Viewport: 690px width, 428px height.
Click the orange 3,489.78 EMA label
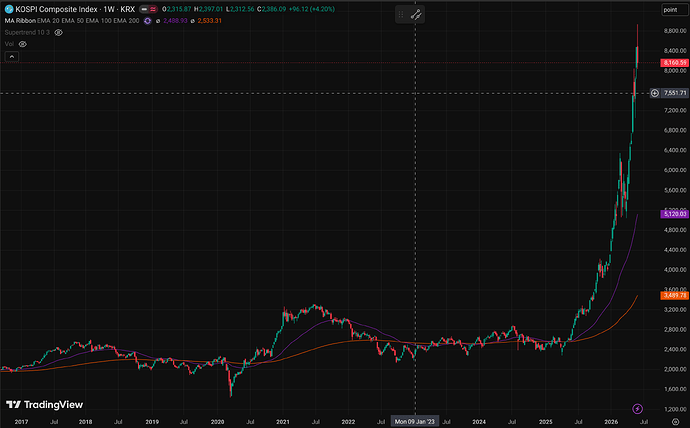674,295
